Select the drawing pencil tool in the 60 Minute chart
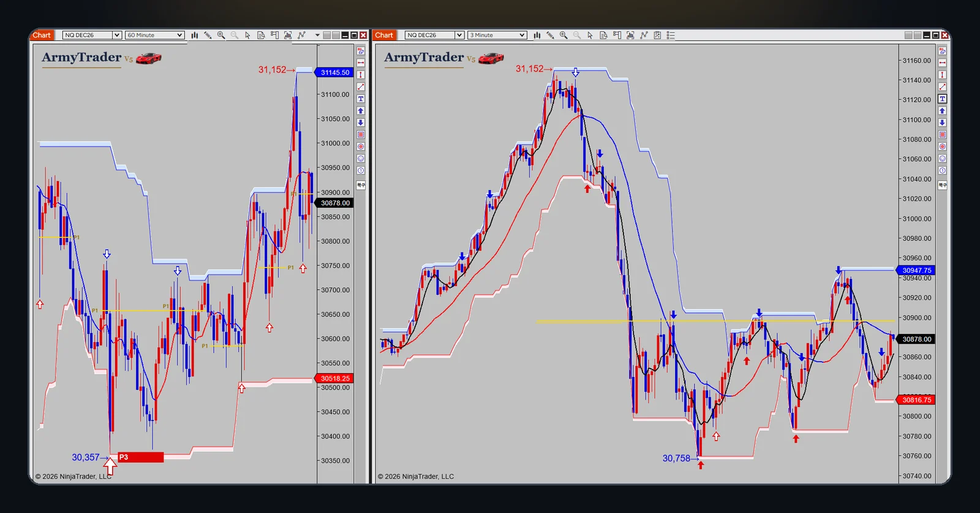The image size is (980, 513). (x=208, y=35)
